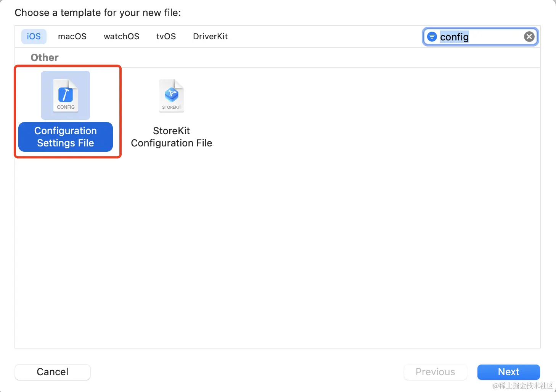
Task: Show tvOS templates
Action: 166,37
